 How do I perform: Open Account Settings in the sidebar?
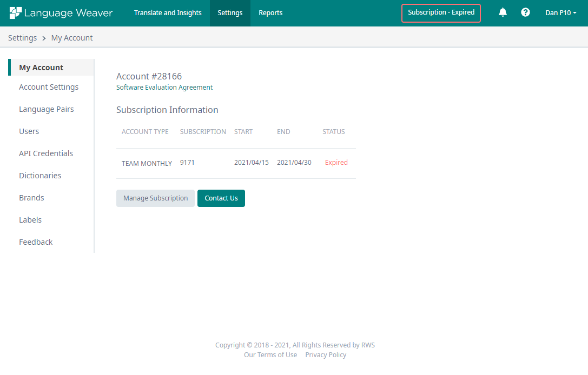(x=49, y=87)
